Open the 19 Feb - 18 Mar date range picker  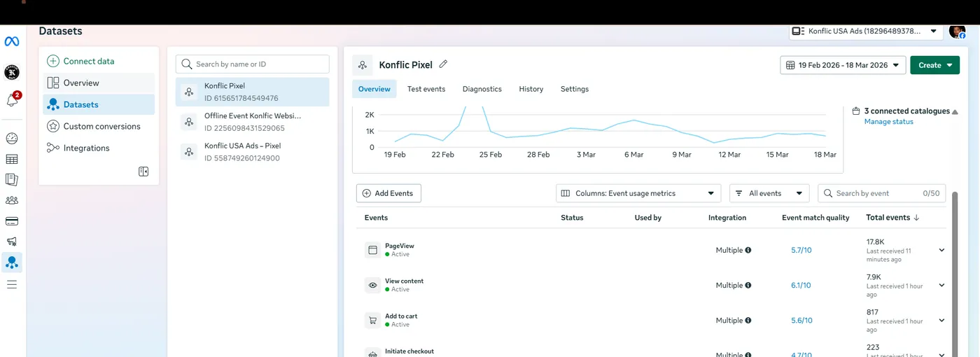tap(843, 65)
